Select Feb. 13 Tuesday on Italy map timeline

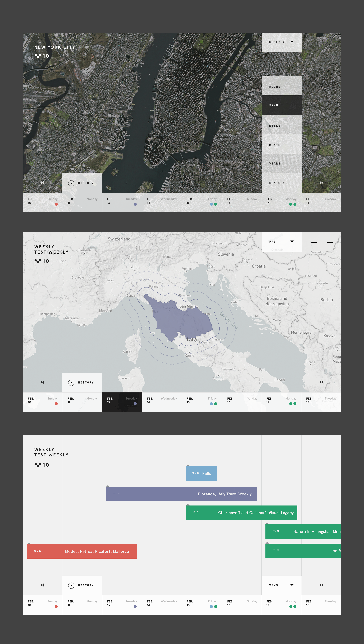click(x=122, y=402)
